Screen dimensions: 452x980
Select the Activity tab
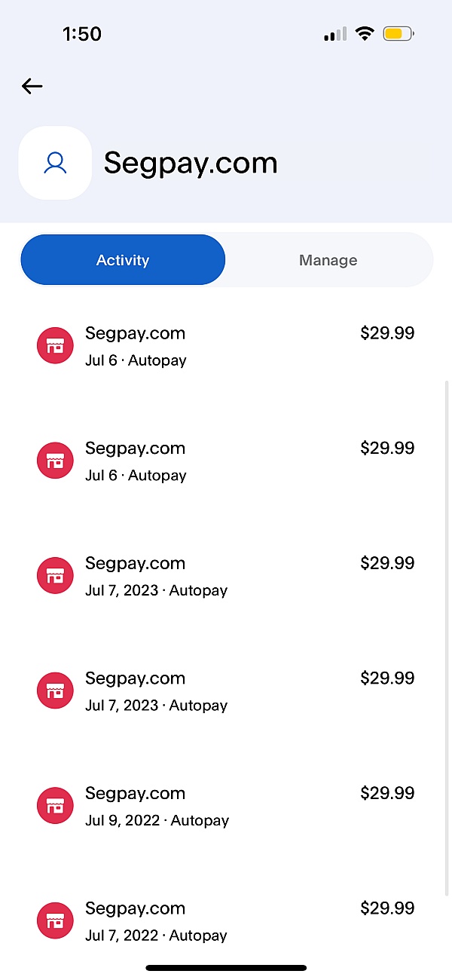(123, 260)
